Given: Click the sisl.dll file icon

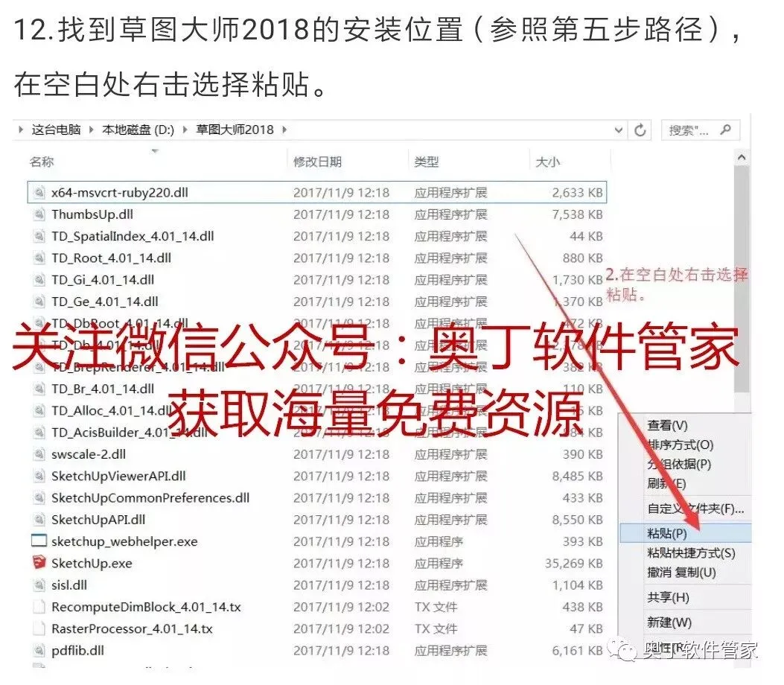Looking at the screenshot, I should pyautogui.click(x=39, y=585).
